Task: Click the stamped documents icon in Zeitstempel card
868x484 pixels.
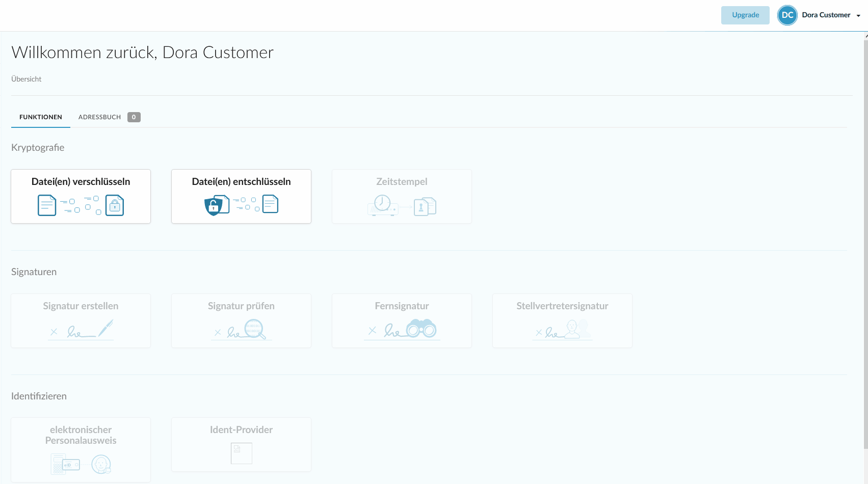Action: 425,206
